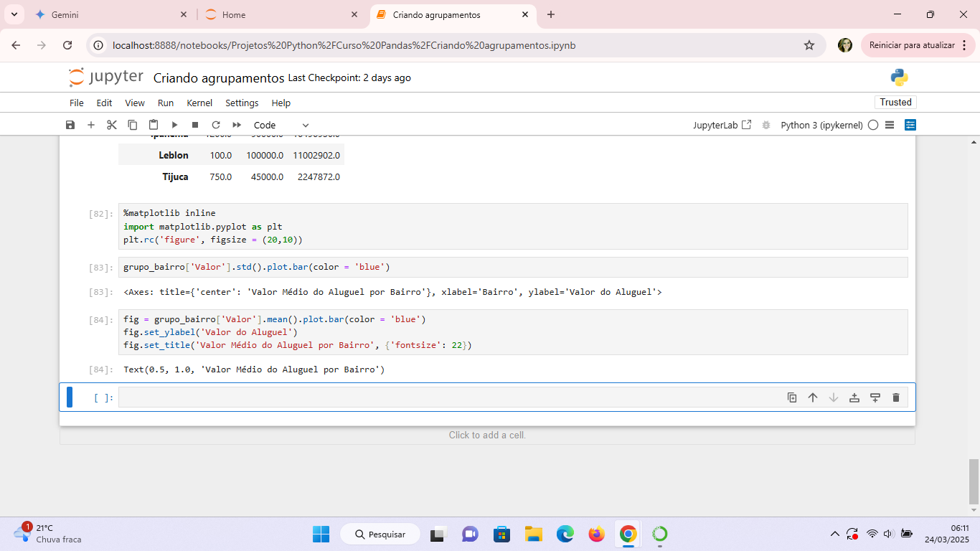Close the Criando agrupamentos tab
This screenshot has width=980, height=551.
[x=525, y=14]
